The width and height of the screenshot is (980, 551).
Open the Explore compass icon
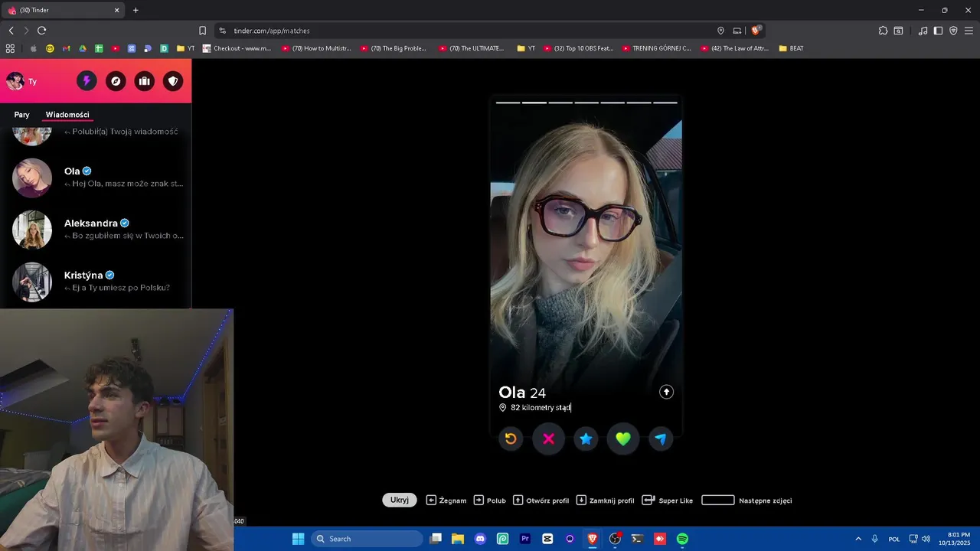coord(116,81)
